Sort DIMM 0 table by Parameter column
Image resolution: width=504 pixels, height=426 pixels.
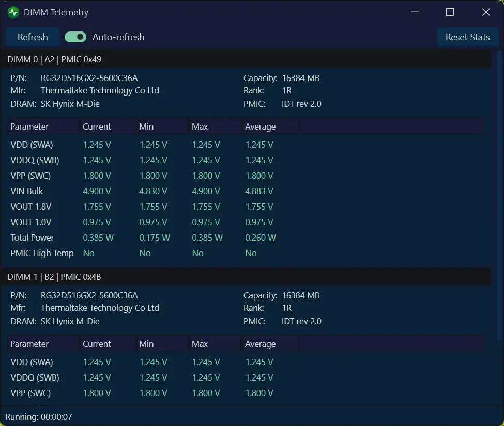point(42,127)
